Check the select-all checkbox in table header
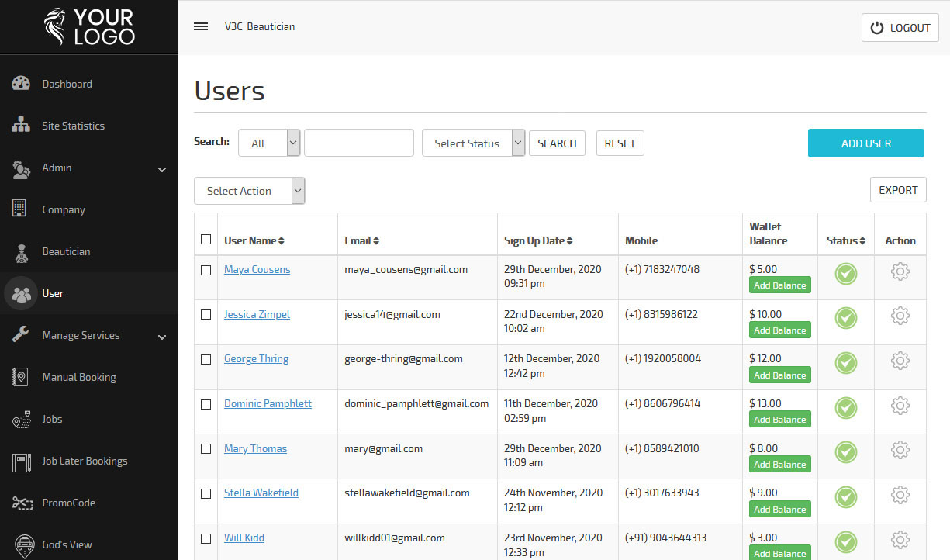 (x=206, y=240)
